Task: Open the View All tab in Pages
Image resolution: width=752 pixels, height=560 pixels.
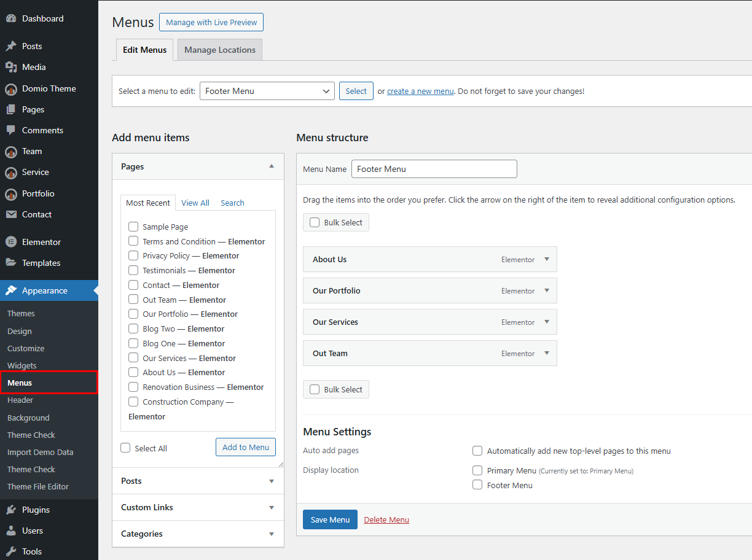Action: click(195, 203)
